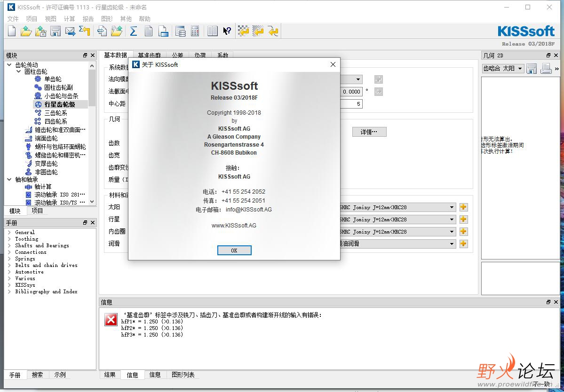This screenshot has height=392, width=564.
Task: Click the open file folder icon
Action: tap(26, 31)
